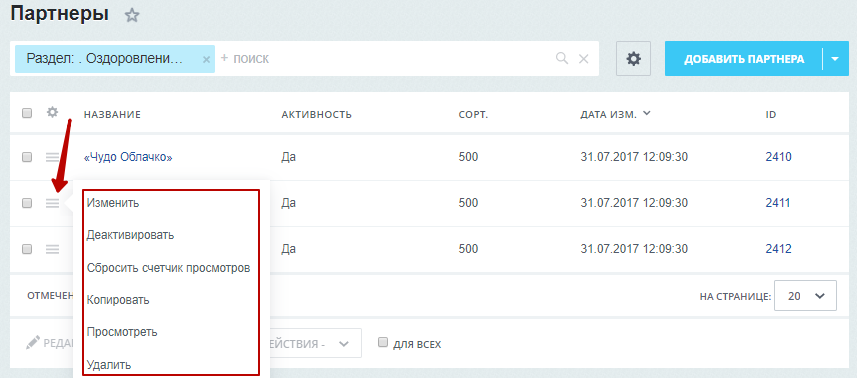
Task: Add Партнеры page to favorites star
Action: [132, 15]
